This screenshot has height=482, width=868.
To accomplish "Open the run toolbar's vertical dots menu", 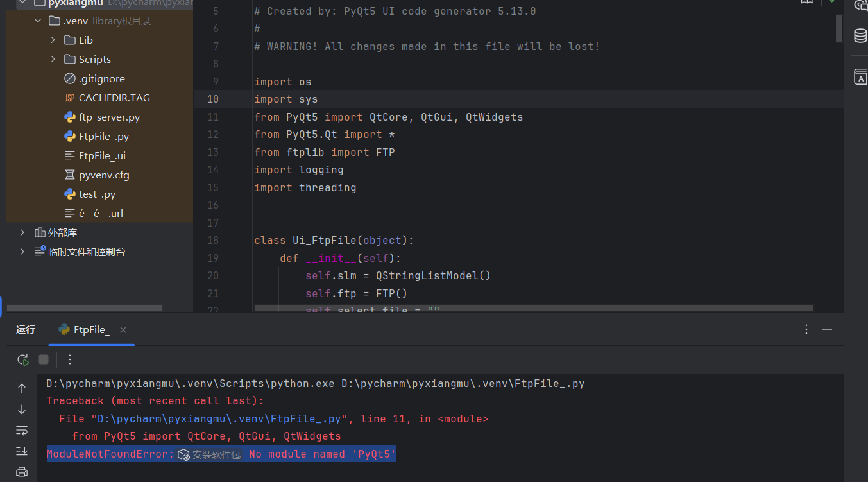I will point(70,359).
